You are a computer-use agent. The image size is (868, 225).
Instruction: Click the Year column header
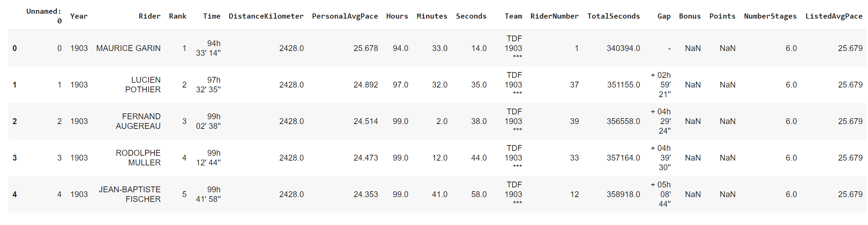point(79,16)
